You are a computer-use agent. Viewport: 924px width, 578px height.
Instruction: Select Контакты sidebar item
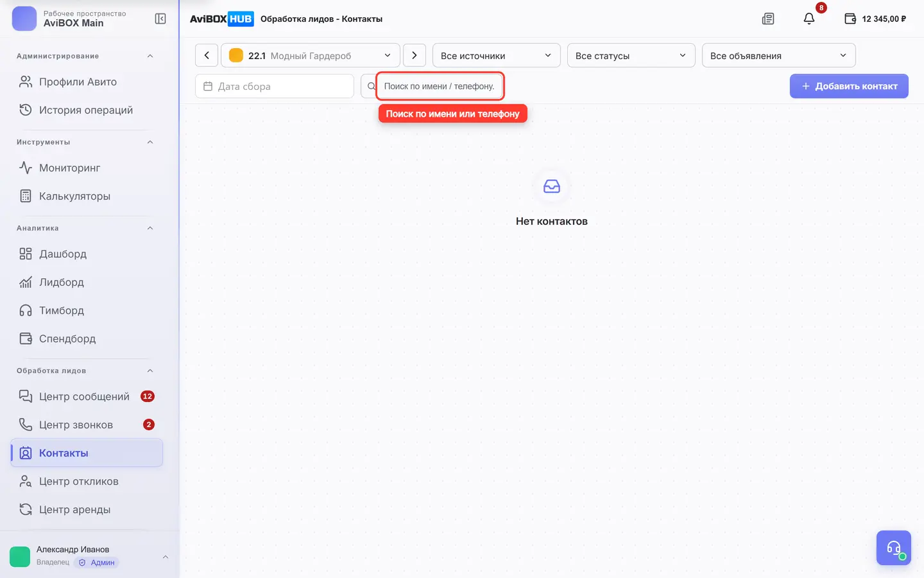(x=87, y=453)
